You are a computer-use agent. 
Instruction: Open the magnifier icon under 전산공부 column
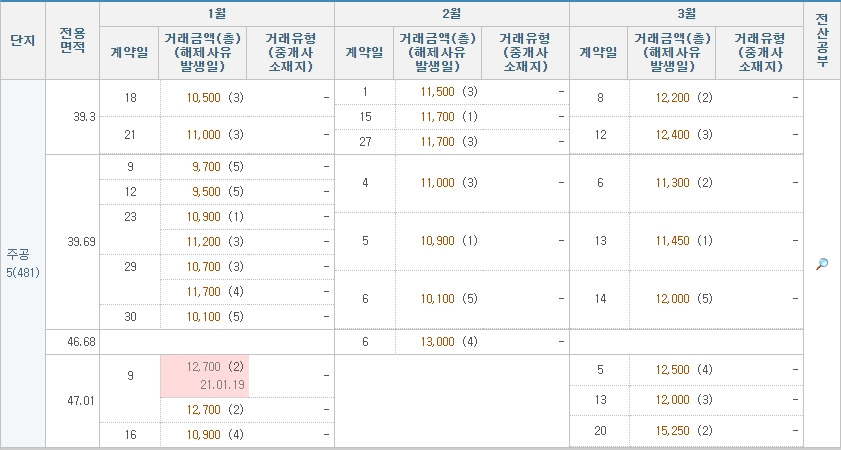[x=822, y=264]
